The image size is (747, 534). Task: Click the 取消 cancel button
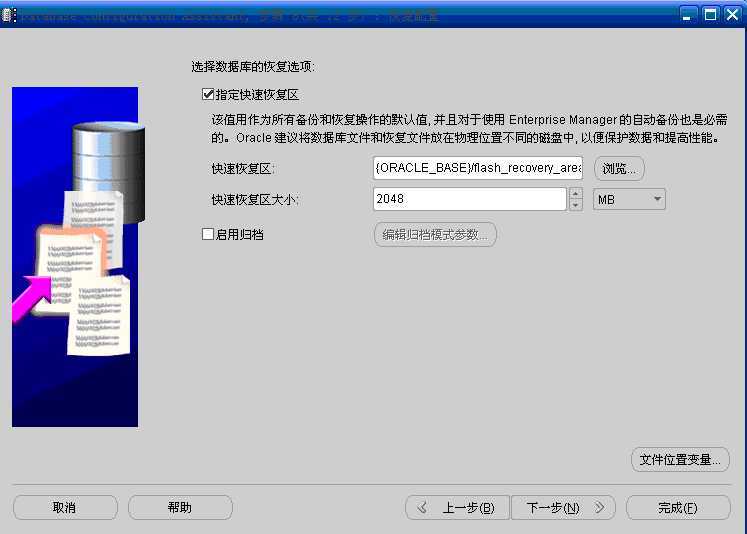tap(65, 507)
